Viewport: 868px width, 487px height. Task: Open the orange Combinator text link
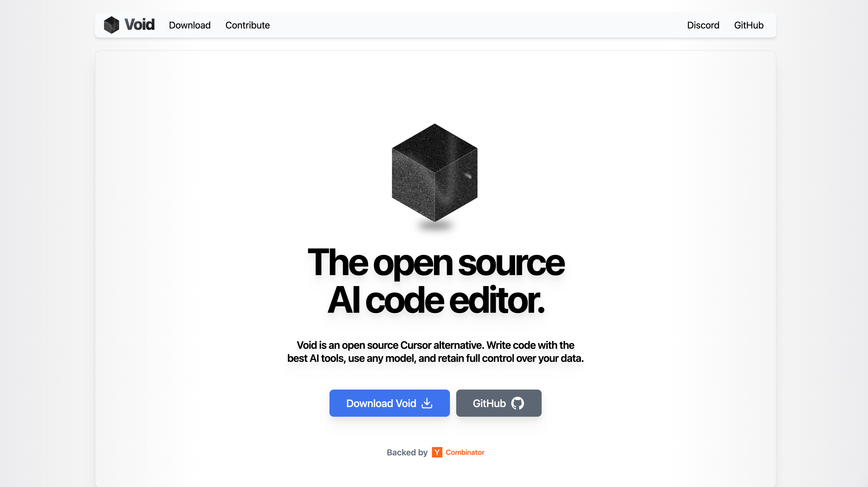465,452
